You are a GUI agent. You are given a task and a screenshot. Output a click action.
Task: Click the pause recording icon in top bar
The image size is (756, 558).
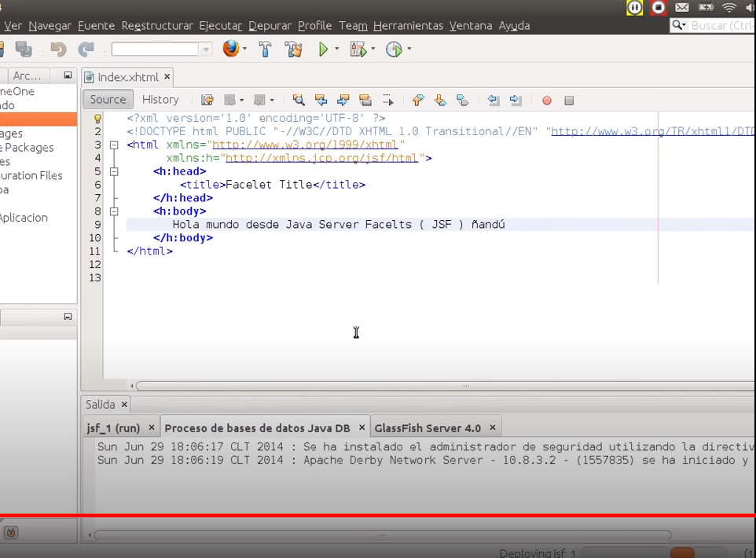click(634, 8)
